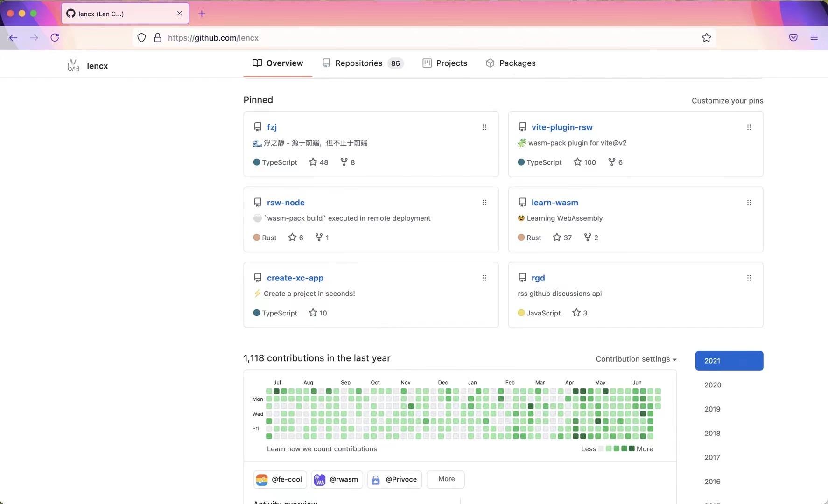
Task: Open the create-xc-app repository link
Action: 295,278
